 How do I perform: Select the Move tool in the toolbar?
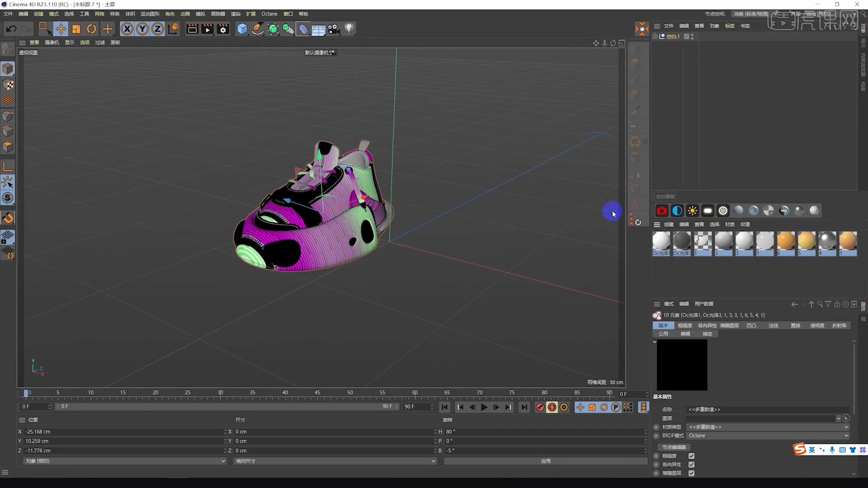[61, 28]
